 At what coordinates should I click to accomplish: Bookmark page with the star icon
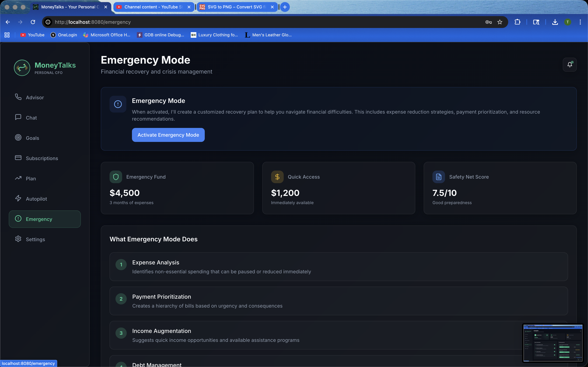tap(500, 22)
